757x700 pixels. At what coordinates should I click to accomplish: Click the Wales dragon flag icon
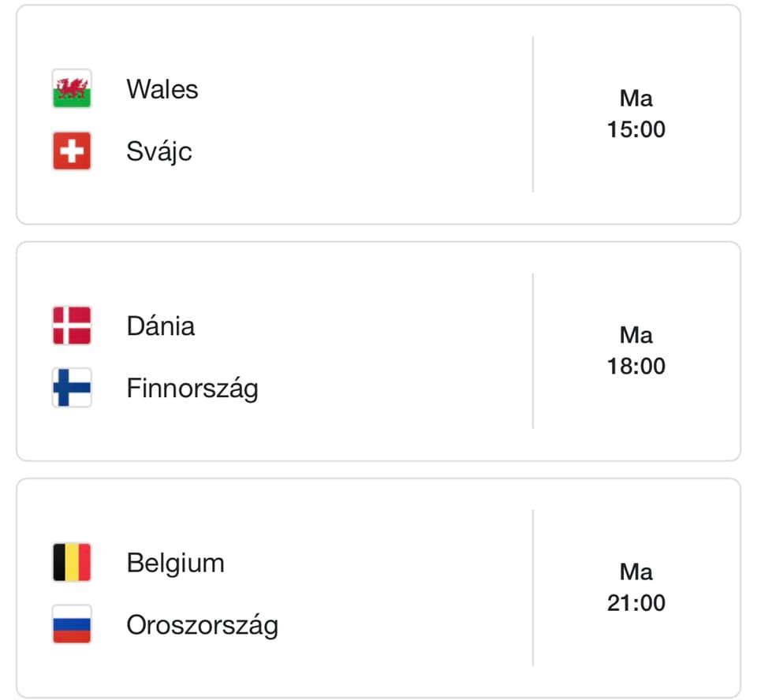72,89
